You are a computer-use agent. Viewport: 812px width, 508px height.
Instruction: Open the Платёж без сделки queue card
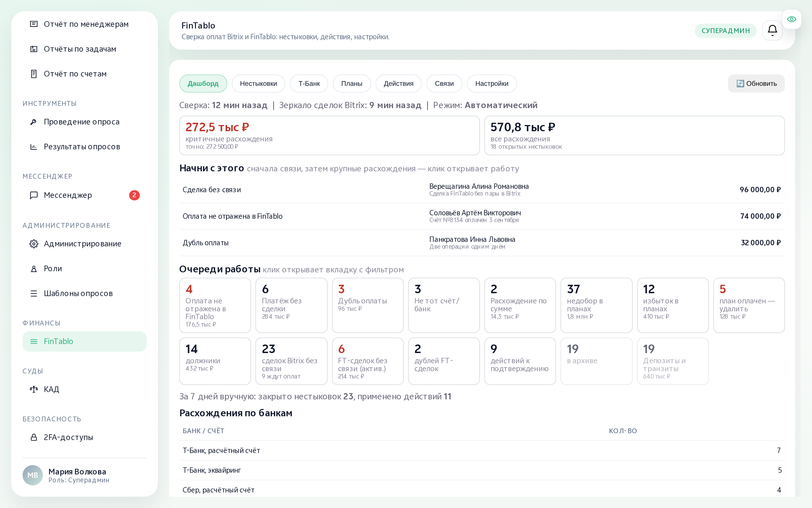pos(291,305)
